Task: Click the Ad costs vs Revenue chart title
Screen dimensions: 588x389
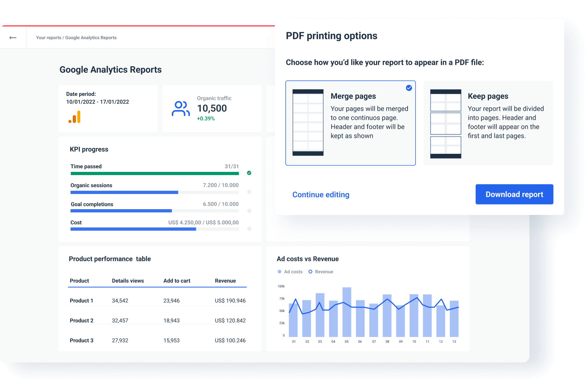Action: (x=308, y=259)
